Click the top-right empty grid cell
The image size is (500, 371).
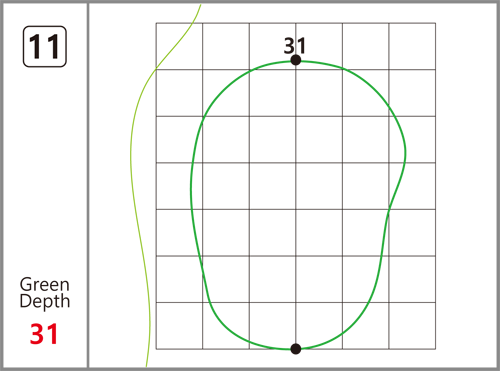point(412,46)
